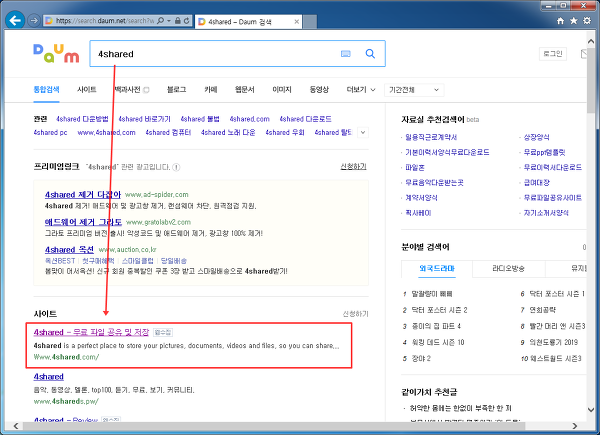This screenshot has height=435, width=600.
Task: Click ranked item 워킹 데드 시즌 10
Action: click(438, 342)
